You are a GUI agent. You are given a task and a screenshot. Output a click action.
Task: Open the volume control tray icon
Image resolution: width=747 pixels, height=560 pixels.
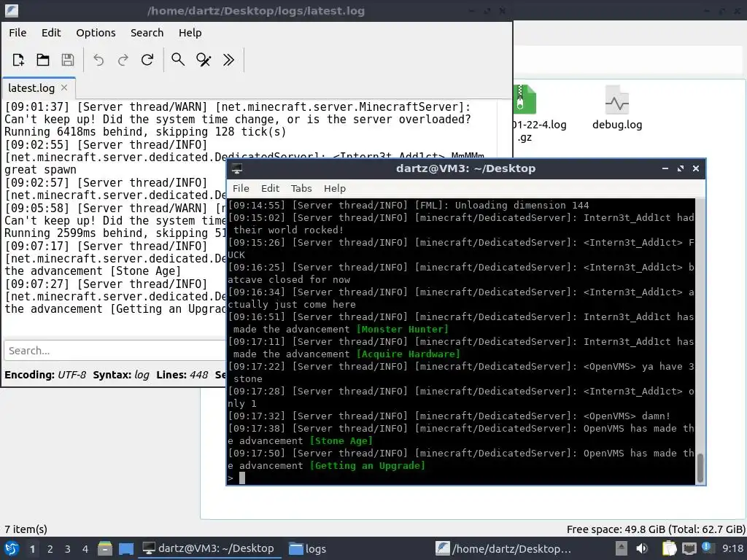click(642, 548)
